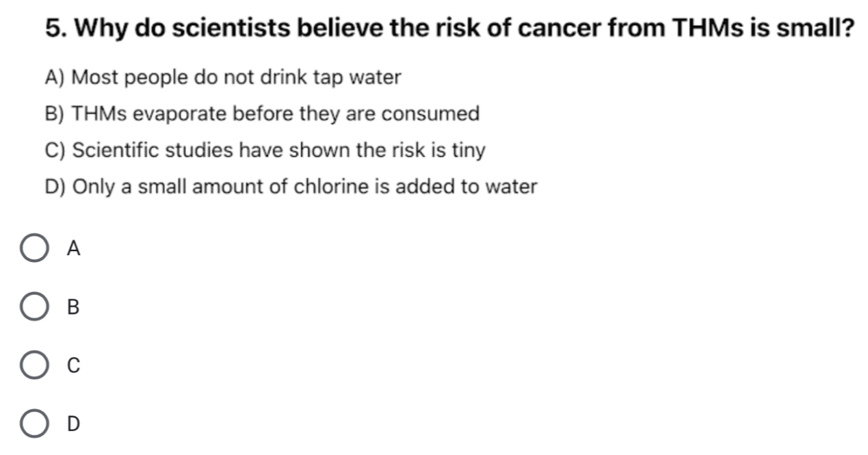Click text "THMs evaporate before they are consumed"
The height and width of the screenshot is (455, 868).
click(276, 114)
